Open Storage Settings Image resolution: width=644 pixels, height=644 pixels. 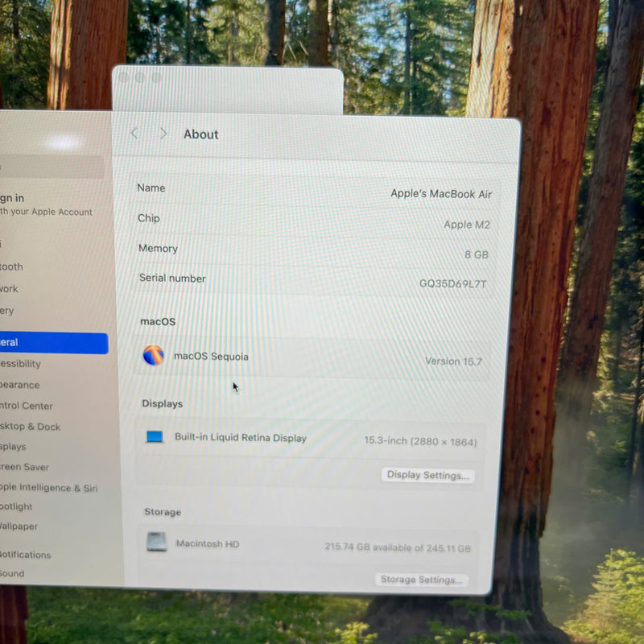click(x=421, y=580)
